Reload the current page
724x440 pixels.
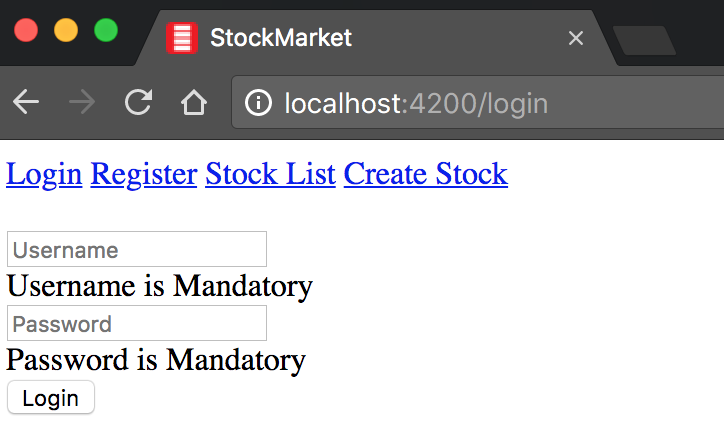tap(138, 102)
